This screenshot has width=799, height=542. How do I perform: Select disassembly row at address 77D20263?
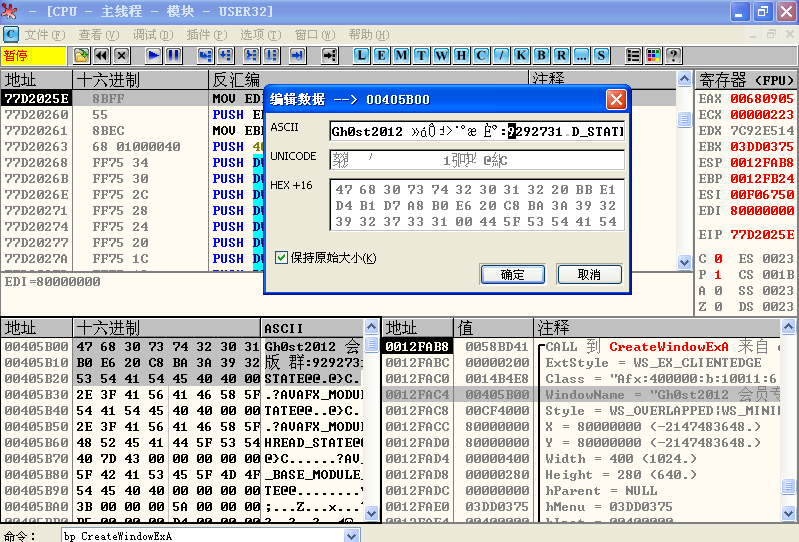[36, 147]
